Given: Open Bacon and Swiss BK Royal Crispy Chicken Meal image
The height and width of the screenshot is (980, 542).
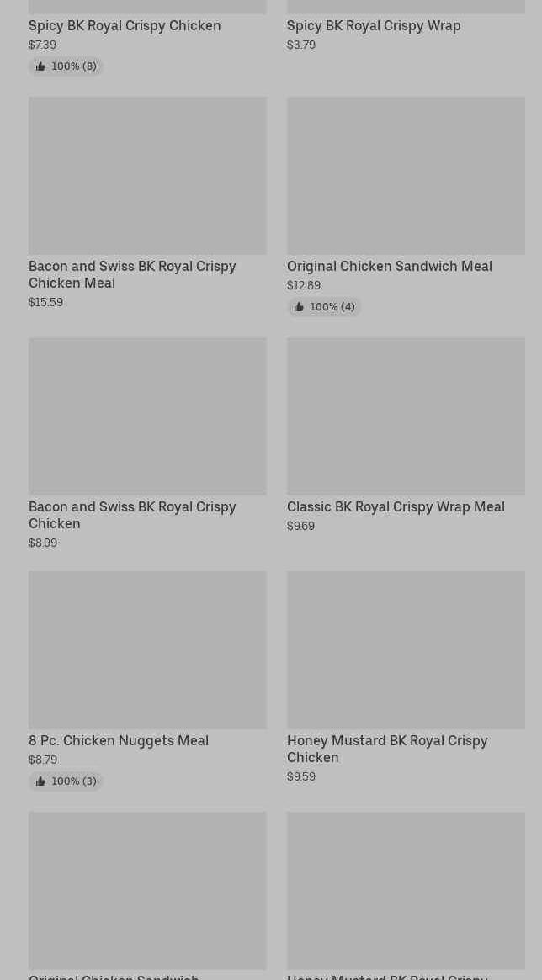Looking at the screenshot, I should pos(147,175).
